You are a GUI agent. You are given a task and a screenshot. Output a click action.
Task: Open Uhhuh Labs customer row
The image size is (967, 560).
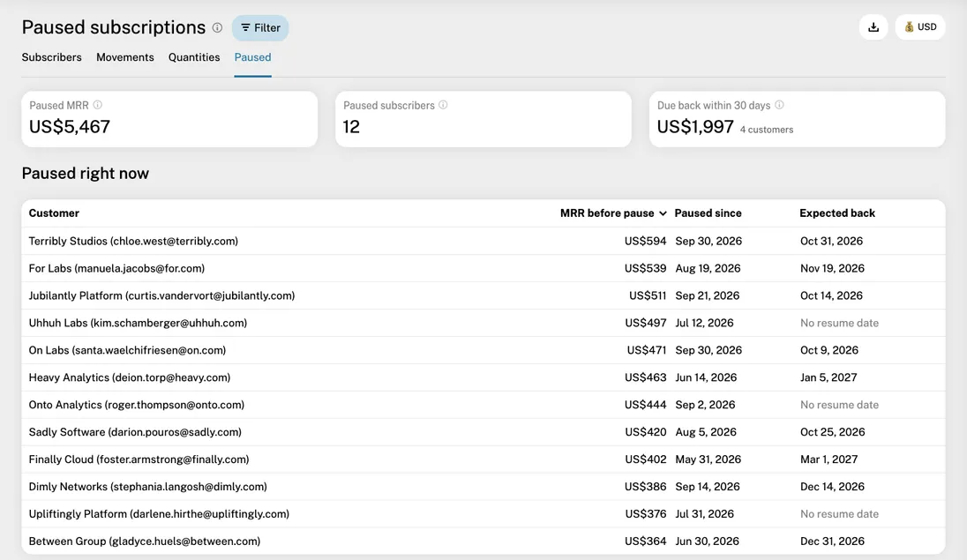pyautogui.click(x=483, y=323)
